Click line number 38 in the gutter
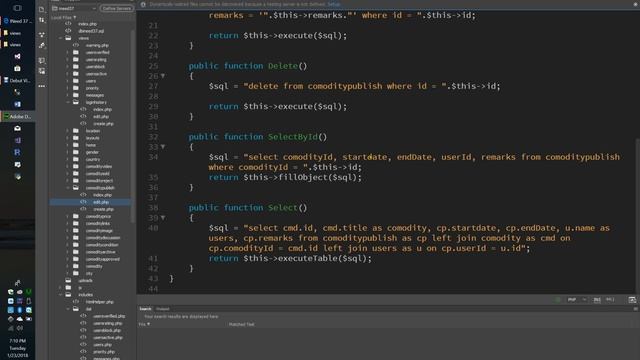Image resolution: width=640 pixels, height=360 pixels. click(x=153, y=208)
